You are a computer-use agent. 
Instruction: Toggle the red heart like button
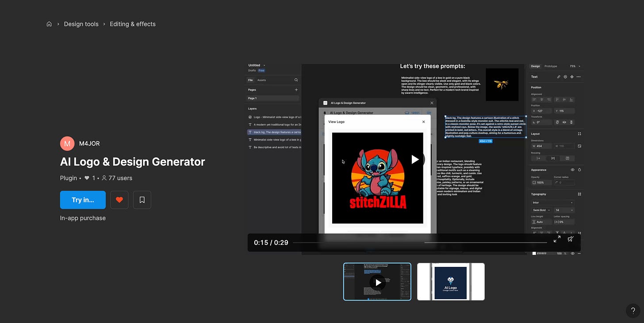pos(119,200)
